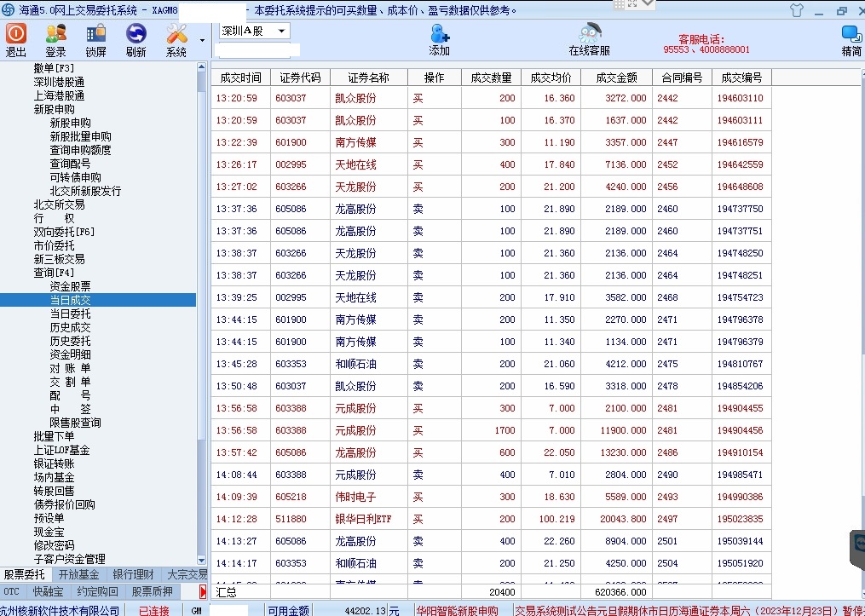Screen dimensions: 865x616
Task: Open 资金股票 under the query section
Action: coord(70,286)
